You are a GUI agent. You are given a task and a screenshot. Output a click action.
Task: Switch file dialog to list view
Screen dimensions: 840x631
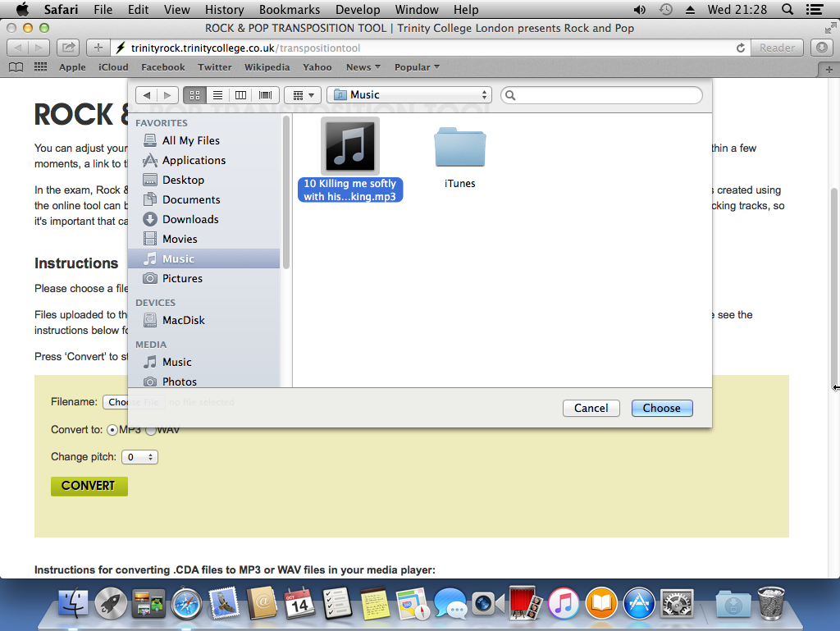coord(217,95)
